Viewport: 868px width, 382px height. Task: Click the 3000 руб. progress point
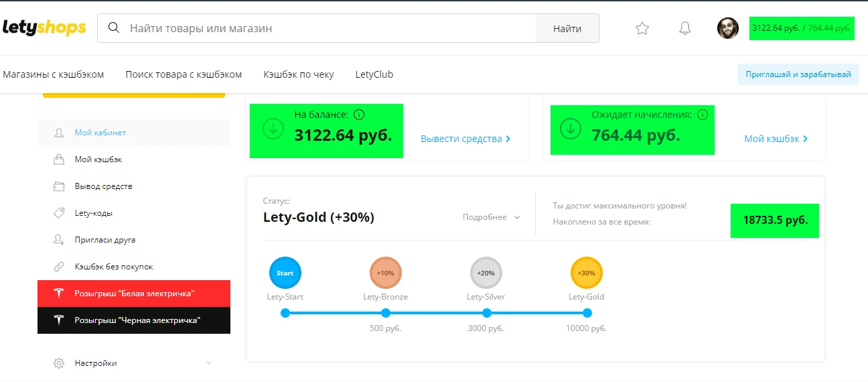click(x=486, y=313)
